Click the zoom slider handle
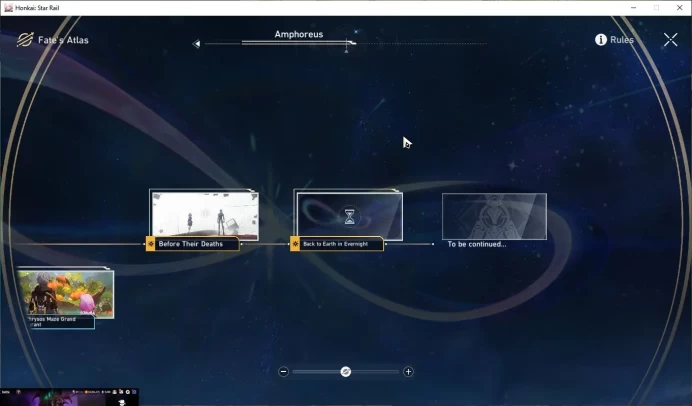The width and height of the screenshot is (692, 406). coord(346,372)
